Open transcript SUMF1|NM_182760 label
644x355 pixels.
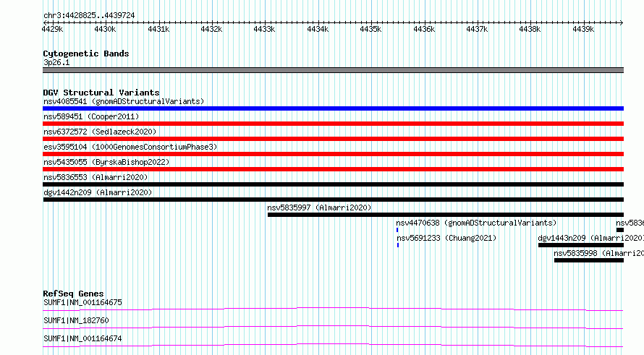point(76,320)
